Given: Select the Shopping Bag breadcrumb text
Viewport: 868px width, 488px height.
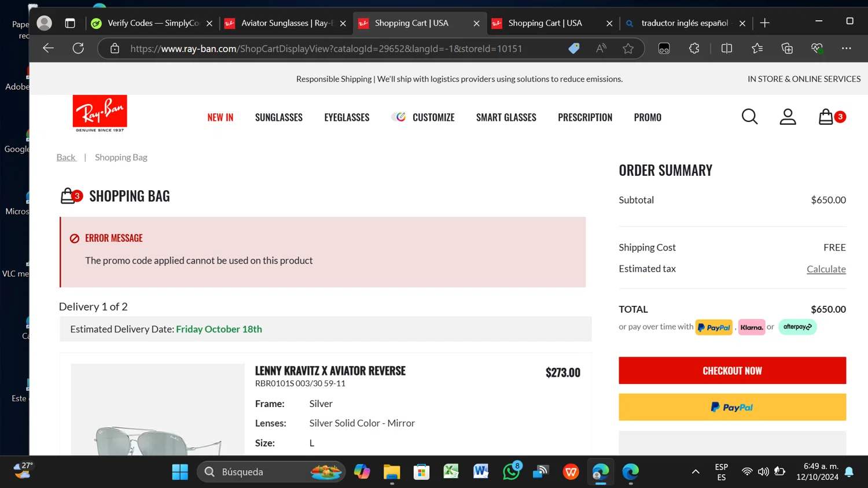Looking at the screenshot, I should tap(121, 157).
